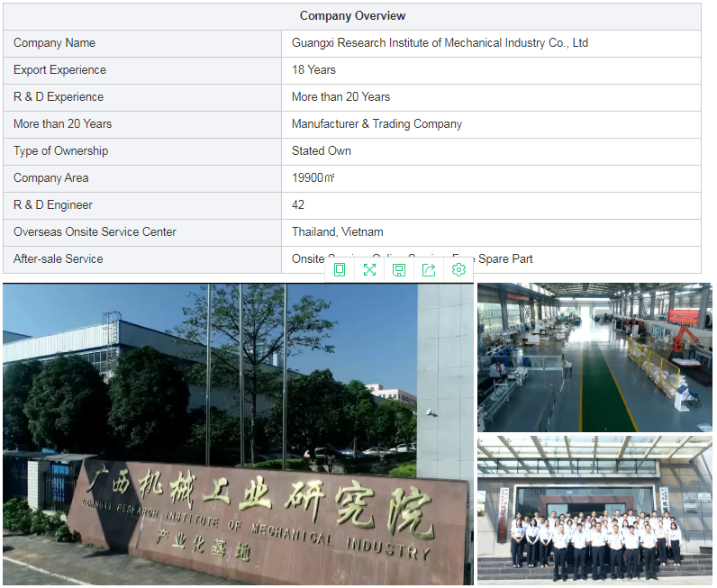Select the Export Experience label
The height and width of the screenshot is (588, 717).
[60, 70]
